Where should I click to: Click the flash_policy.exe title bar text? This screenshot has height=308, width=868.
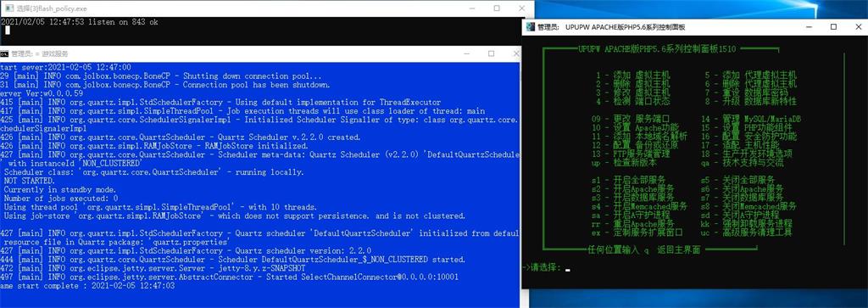(52, 8)
